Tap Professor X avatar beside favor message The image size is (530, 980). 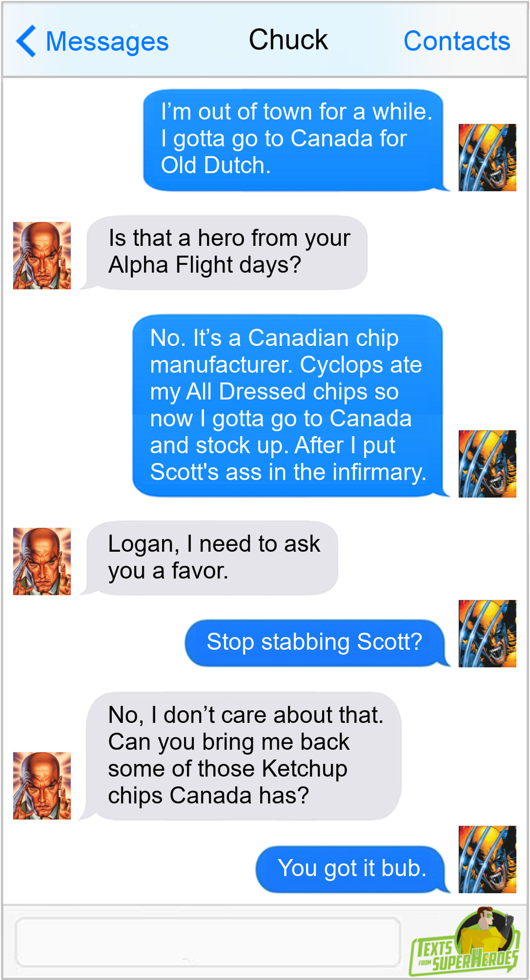42,562
